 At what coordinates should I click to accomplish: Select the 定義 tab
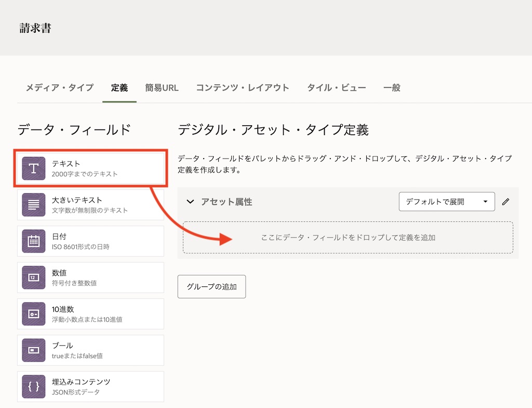pyautogui.click(x=119, y=87)
